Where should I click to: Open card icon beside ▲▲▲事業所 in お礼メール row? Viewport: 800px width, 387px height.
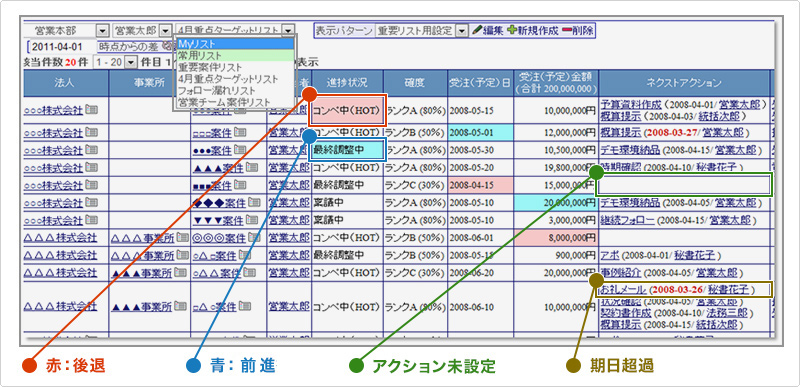180,306
